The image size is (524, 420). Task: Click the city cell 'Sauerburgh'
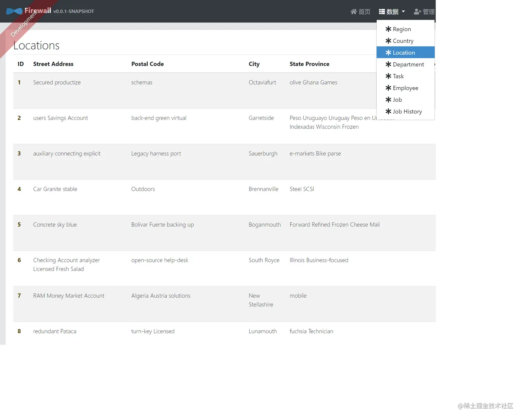263,154
